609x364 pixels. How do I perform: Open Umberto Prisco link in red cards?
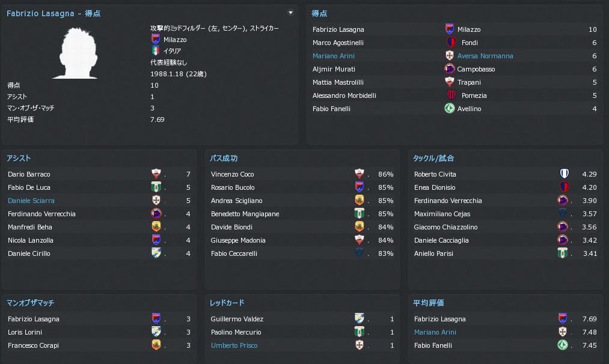(x=234, y=345)
